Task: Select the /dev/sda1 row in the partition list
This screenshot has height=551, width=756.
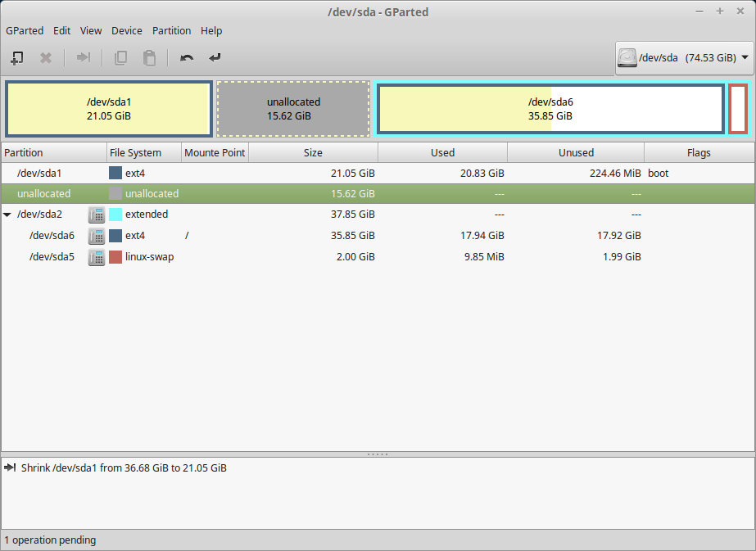Action: (x=378, y=173)
